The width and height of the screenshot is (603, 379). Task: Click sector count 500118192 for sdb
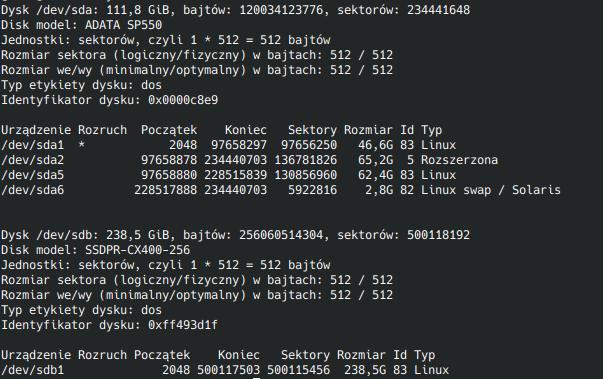(x=438, y=235)
